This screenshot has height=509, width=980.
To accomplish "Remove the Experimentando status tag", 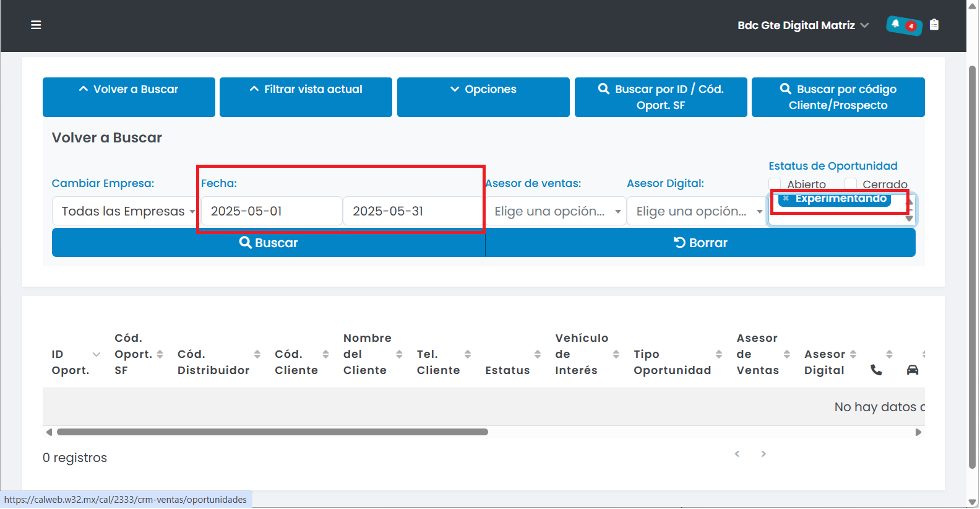I will (786, 198).
